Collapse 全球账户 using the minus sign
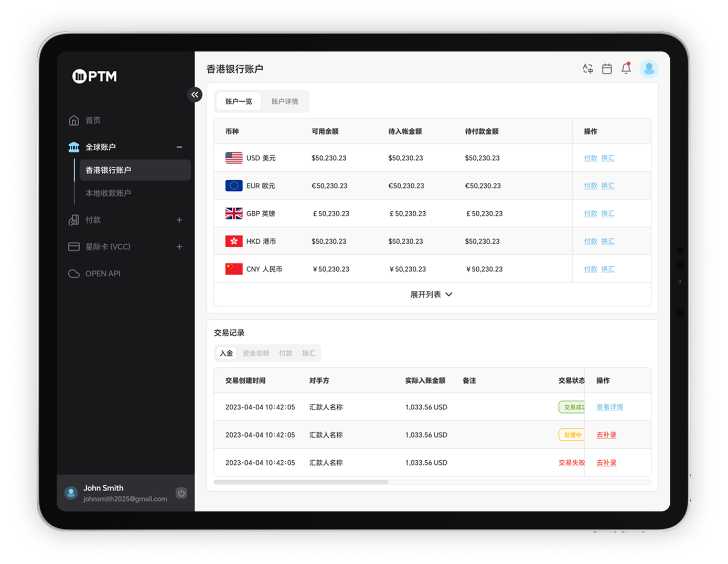Screen dimensions: 728x564 coord(180,147)
